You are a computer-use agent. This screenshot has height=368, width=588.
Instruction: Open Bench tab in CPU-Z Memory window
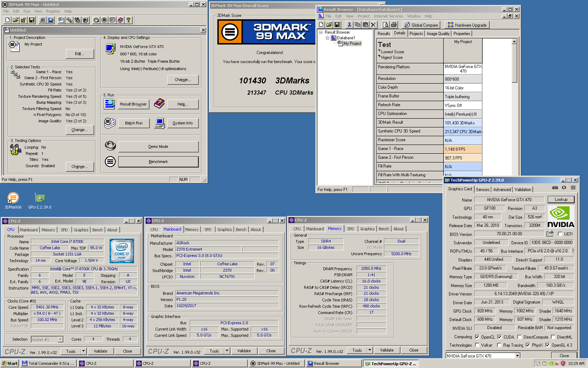tap(384, 229)
